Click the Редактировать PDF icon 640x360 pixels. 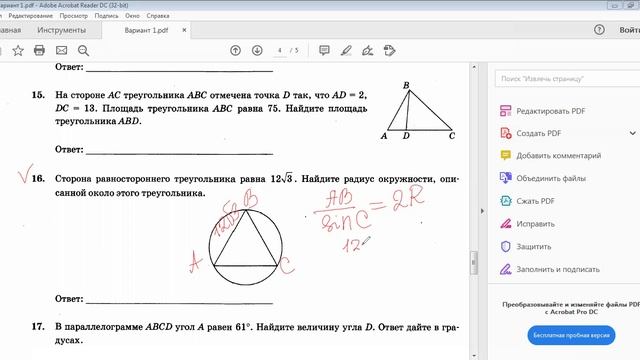(x=506, y=111)
